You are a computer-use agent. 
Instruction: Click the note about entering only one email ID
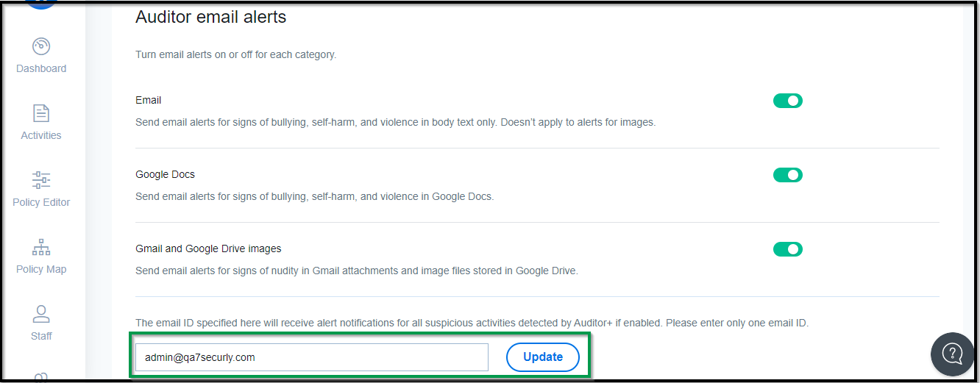(x=472, y=323)
